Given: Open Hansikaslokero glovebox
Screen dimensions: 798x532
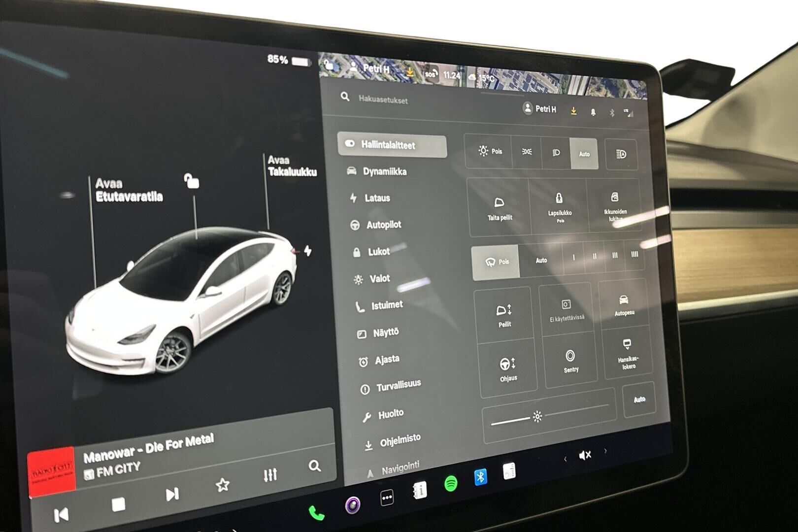Looking at the screenshot, I should tap(628, 354).
